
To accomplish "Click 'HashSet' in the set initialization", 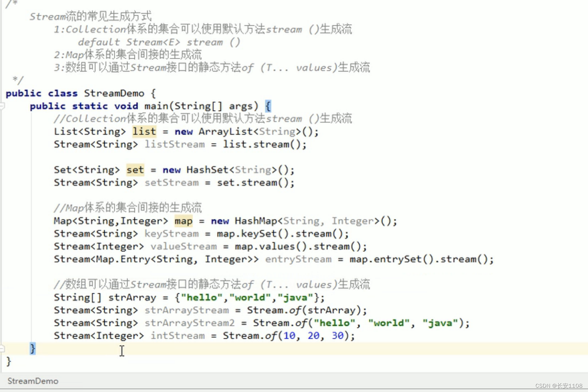I will [x=208, y=170].
